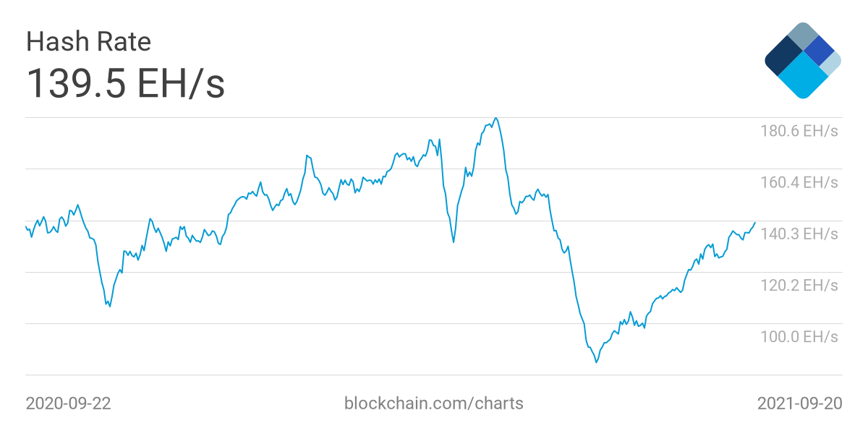868x434 pixels.
Task: Click the leftmost starting point of the line
Action: 26,226
